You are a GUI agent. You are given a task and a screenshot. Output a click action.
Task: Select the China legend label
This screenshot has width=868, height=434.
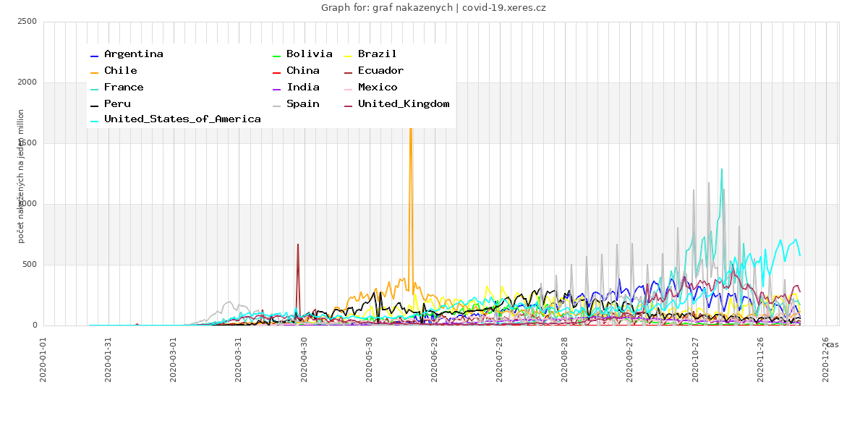point(303,71)
